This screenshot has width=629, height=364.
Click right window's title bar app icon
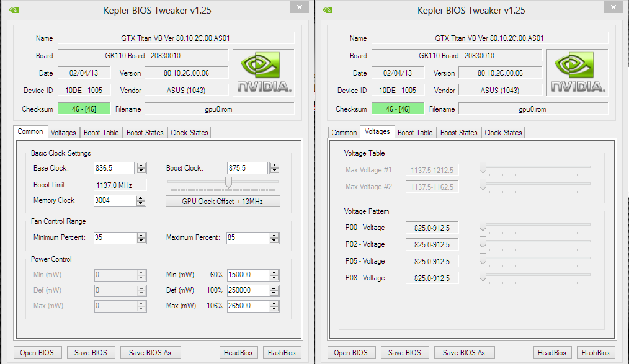(x=328, y=10)
